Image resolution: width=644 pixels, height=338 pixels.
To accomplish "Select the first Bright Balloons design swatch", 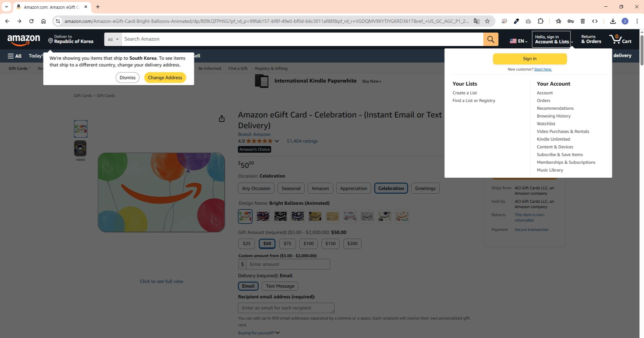I will pyautogui.click(x=245, y=216).
